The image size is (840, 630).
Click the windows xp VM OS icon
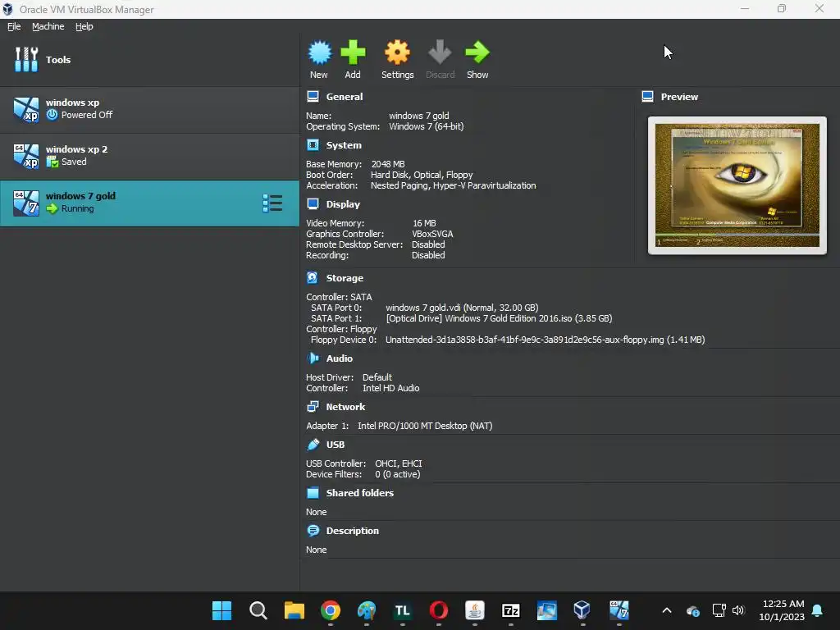pyautogui.click(x=26, y=109)
